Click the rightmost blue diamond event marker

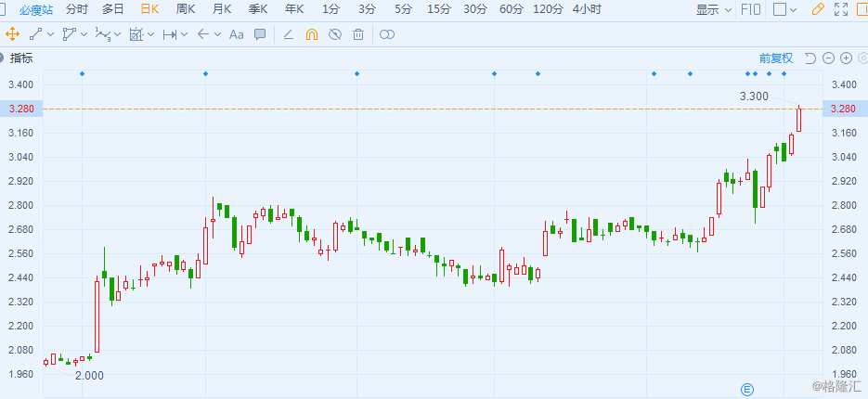coord(784,73)
